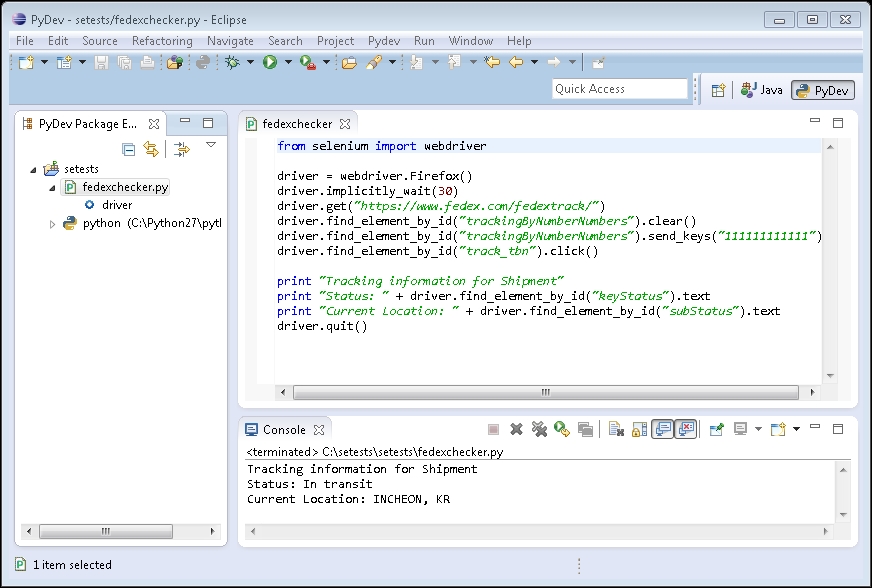The width and height of the screenshot is (872, 588).
Task: Minimize the editor area
Action: tap(815, 121)
